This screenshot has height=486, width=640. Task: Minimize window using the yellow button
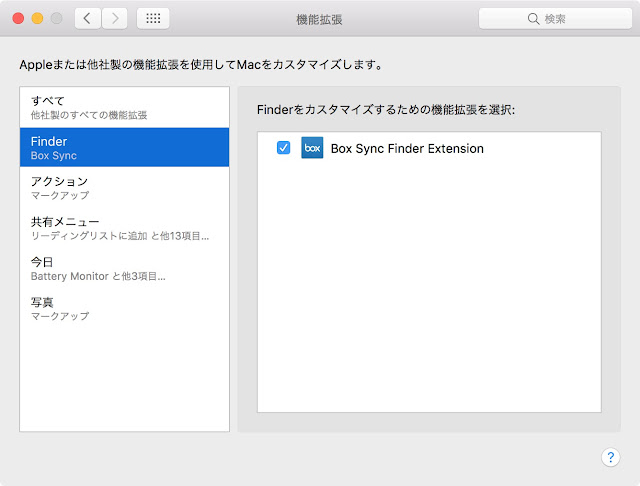(38, 18)
